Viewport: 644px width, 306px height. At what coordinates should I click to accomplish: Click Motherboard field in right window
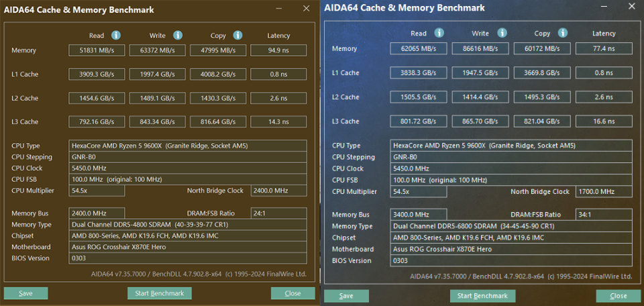pos(511,249)
